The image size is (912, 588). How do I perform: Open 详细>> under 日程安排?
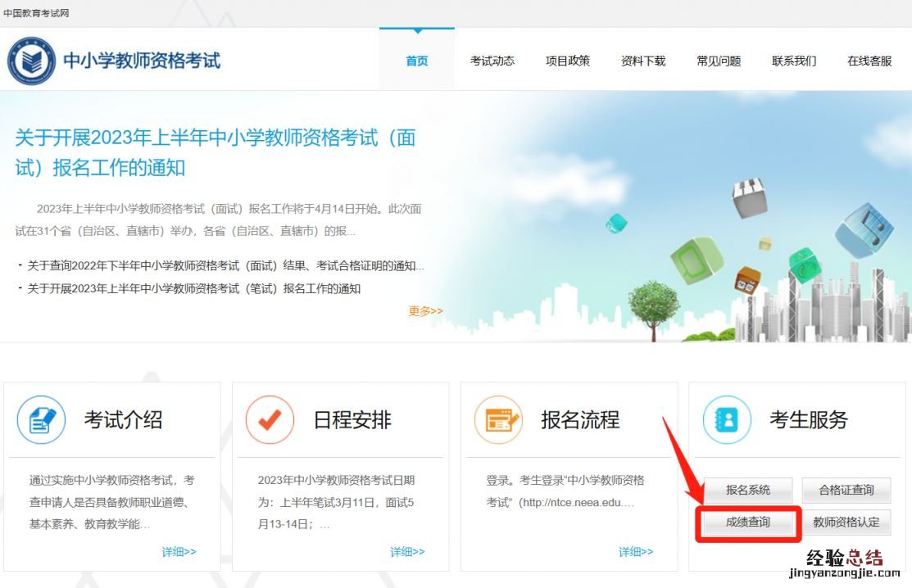pos(408,551)
